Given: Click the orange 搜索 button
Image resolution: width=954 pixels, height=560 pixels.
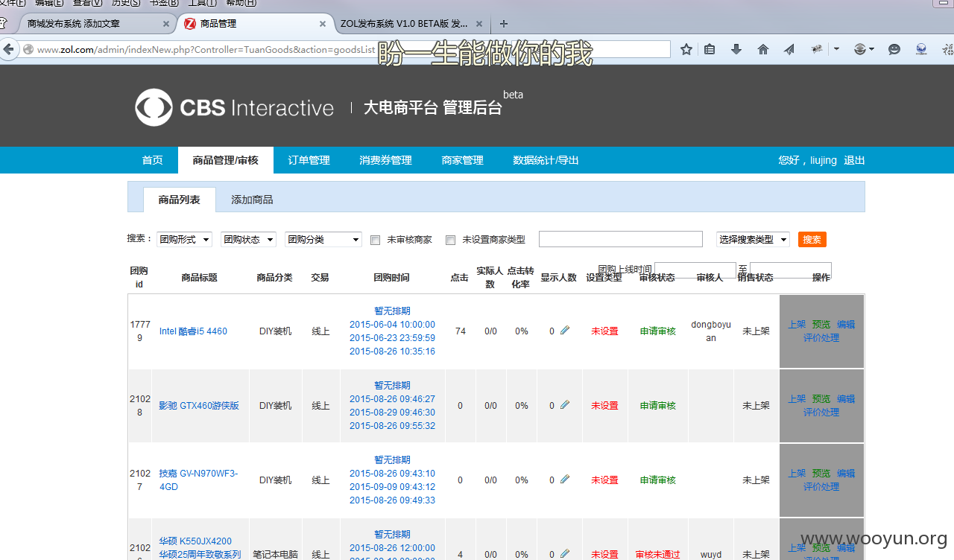Looking at the screenshot, I should (x=812, y=239).
